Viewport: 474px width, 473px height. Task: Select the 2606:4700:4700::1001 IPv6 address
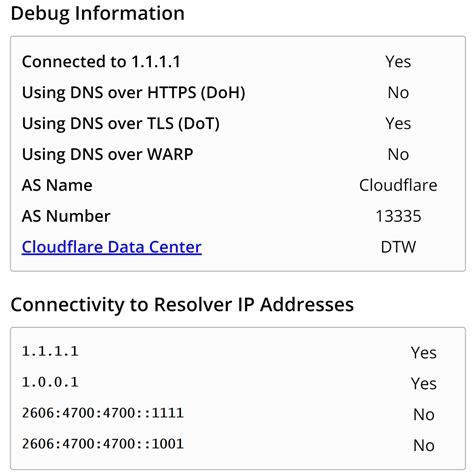coord(103,444)
